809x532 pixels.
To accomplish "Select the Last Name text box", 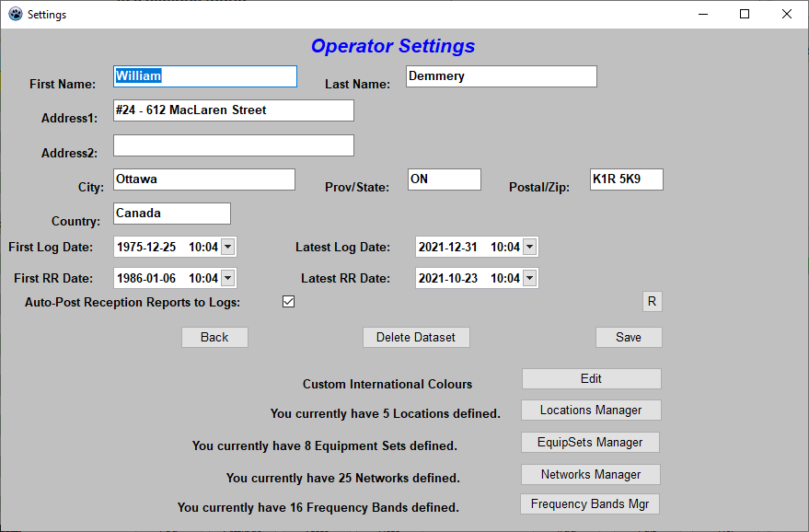I will click(x=501, y=76).
